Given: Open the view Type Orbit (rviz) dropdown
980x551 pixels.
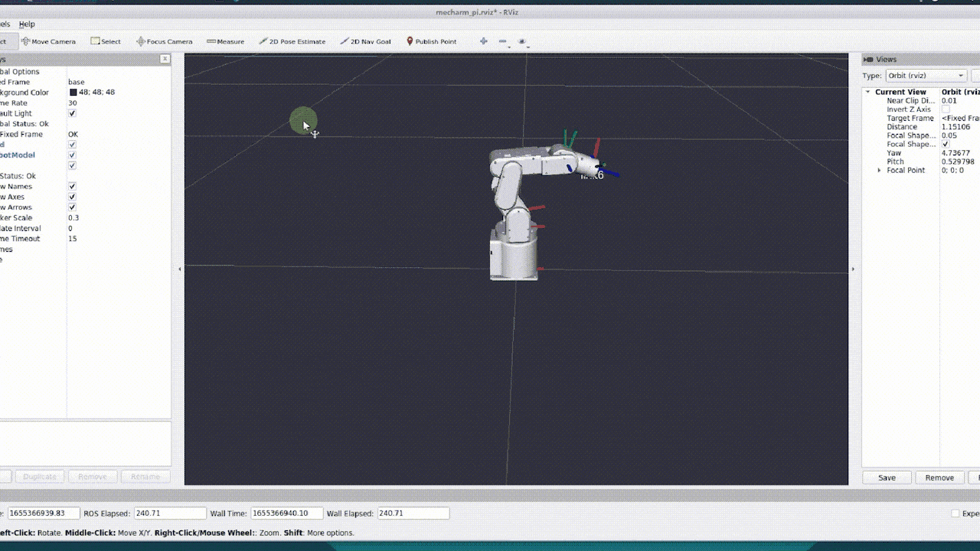Looking at the screenshot, I should pos(925,76).
